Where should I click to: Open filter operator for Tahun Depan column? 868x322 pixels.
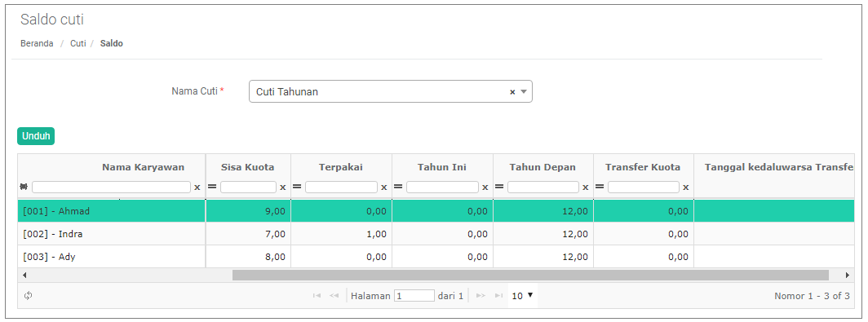[499, 187]
